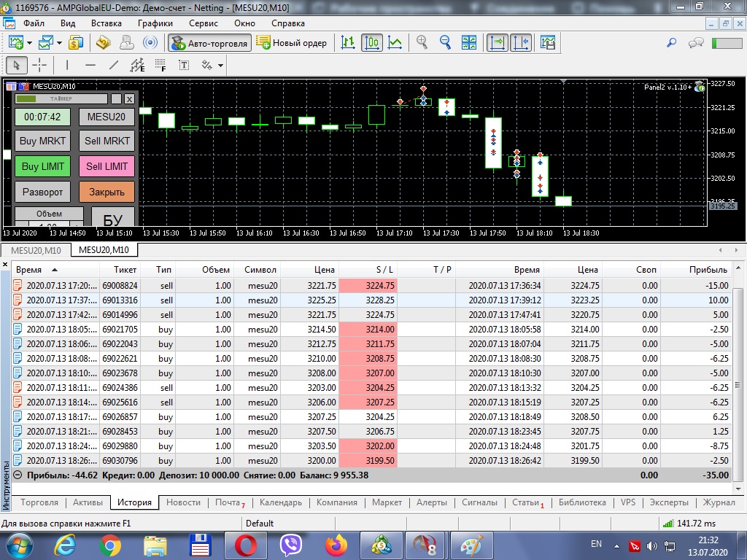Draw a trendline with the toolbar tool
This screenshot has width=747, height=560.
(x=113, y=65)
